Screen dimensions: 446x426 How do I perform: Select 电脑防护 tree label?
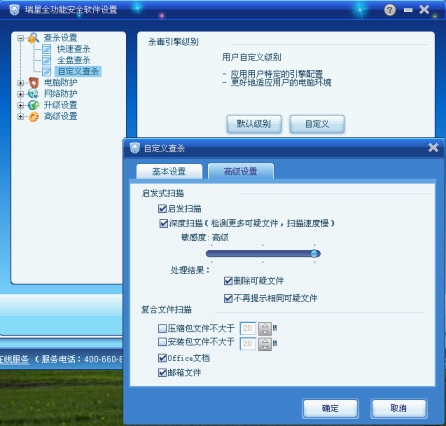(60, 82)
